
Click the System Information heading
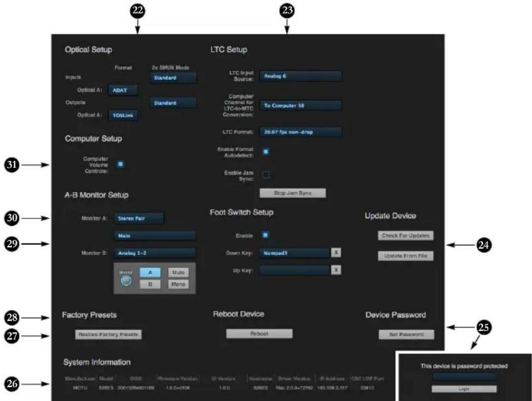97,362
